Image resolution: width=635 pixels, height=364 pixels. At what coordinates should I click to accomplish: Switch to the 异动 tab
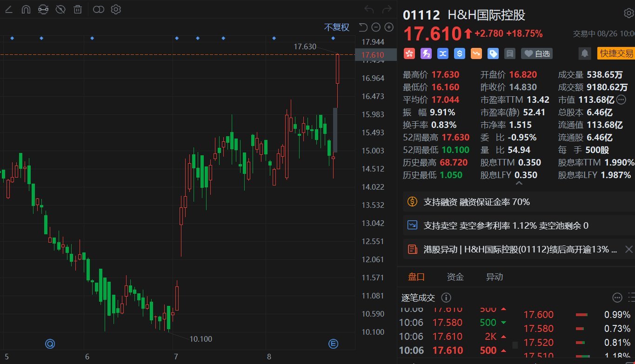click(x=495, y=277)
